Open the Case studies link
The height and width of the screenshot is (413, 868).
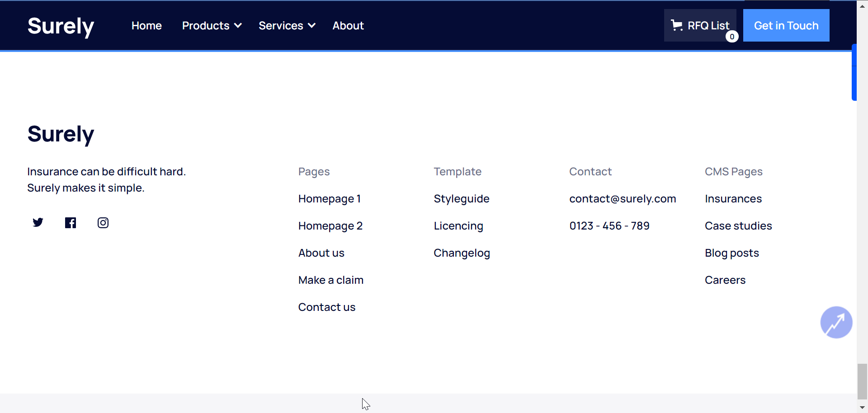click(x=738, y=226)
